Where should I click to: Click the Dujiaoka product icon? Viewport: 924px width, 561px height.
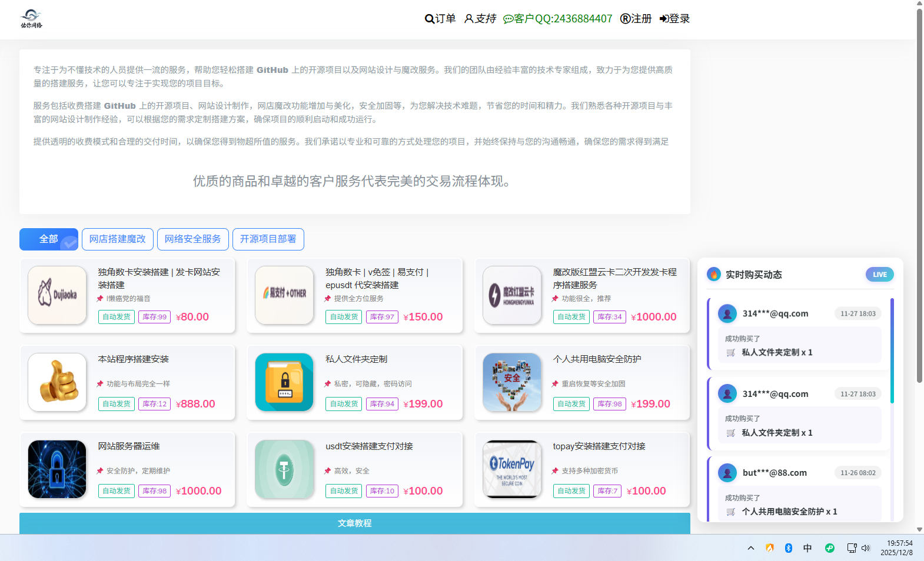coord(57,295)
